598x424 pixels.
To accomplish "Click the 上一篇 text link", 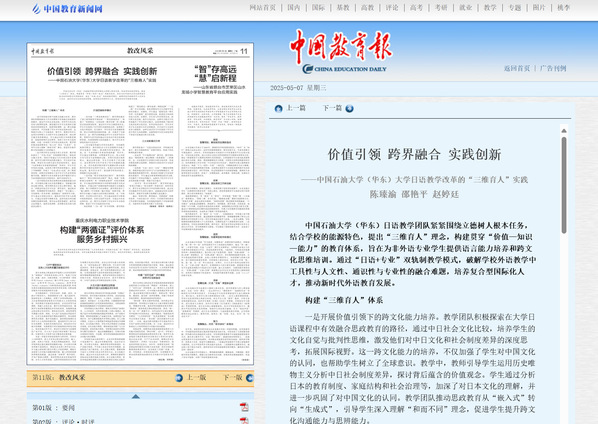I will pos(296,108).
